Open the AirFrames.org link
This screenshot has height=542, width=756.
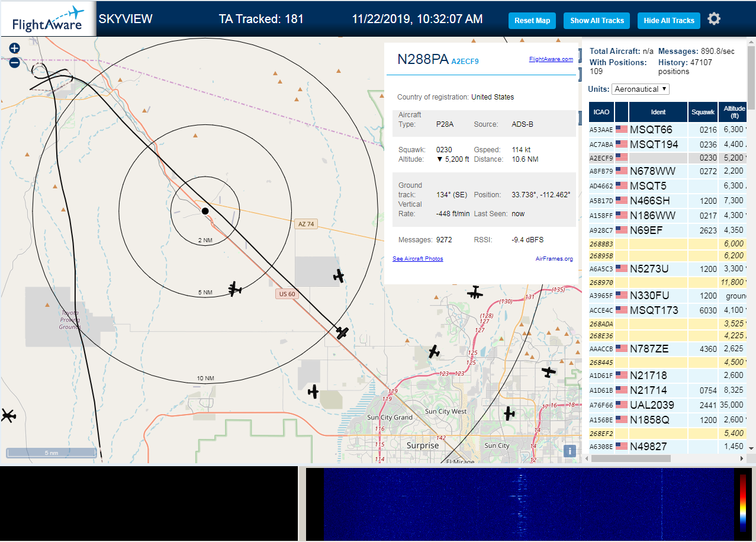click(x=554, y=259)
